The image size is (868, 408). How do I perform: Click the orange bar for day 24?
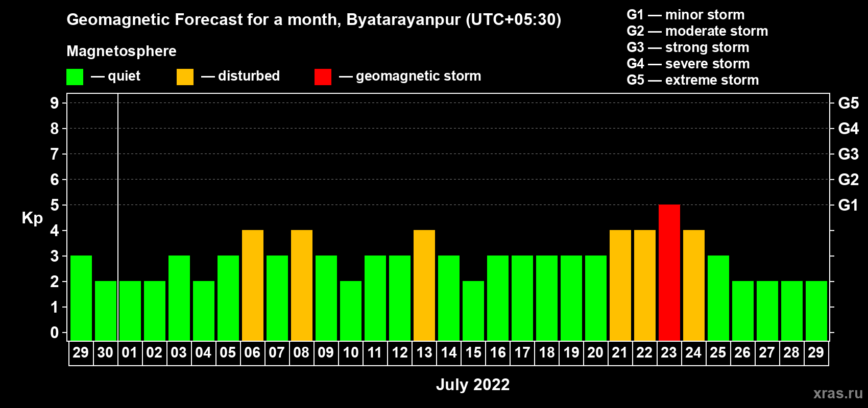[x=694, y=285]
